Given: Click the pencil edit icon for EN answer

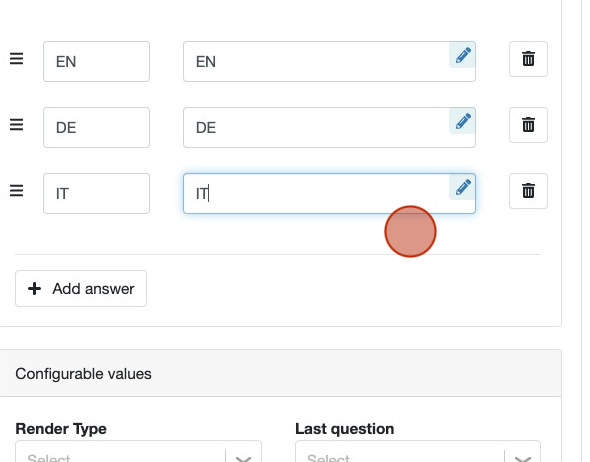Looking at the screenshot, I should [462, 55].
